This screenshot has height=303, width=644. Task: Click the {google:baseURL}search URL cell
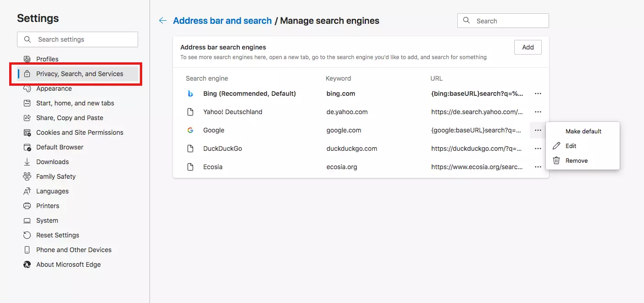[x=476, y=130]
